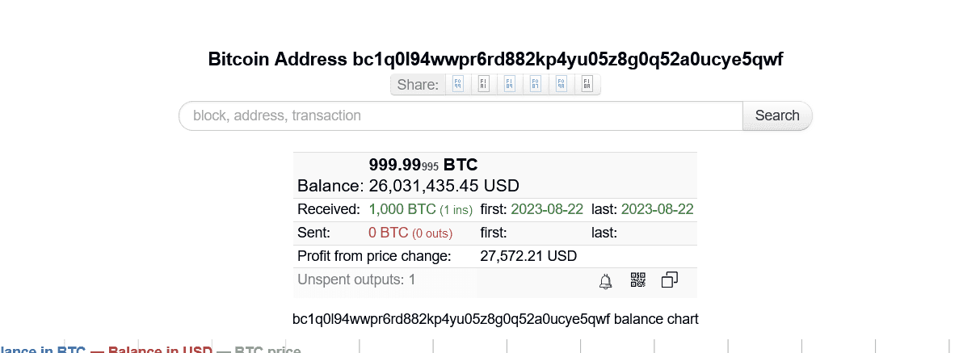Click the share icon showing glyph F189
980x353 pixels.
click(x=509, y=85)
